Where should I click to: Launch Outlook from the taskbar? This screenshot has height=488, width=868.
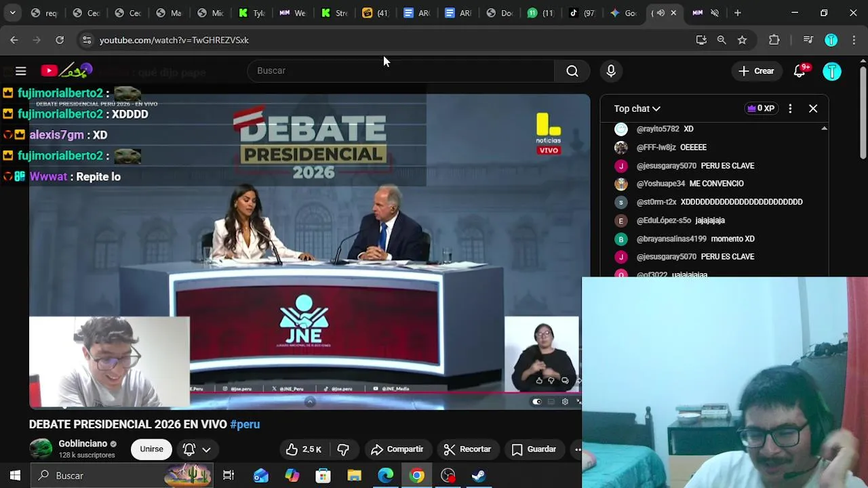(261, 476)
